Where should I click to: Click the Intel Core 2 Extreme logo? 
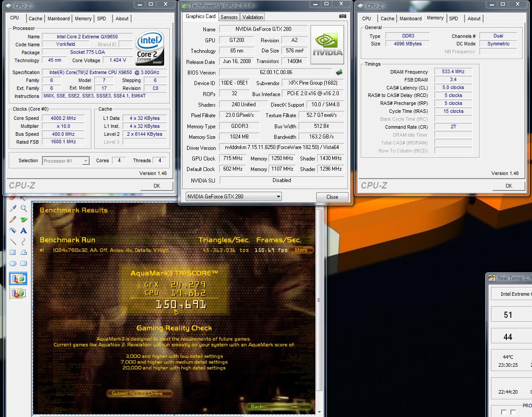click(150, 48)
